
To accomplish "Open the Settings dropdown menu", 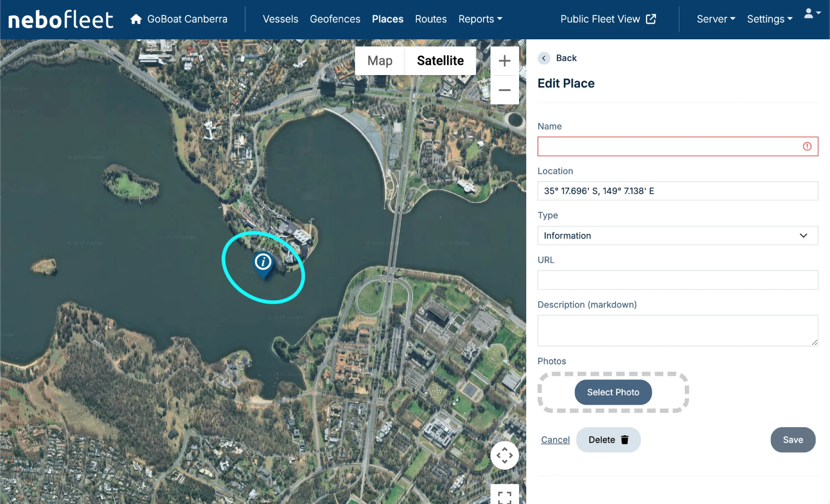I will 770,19.
